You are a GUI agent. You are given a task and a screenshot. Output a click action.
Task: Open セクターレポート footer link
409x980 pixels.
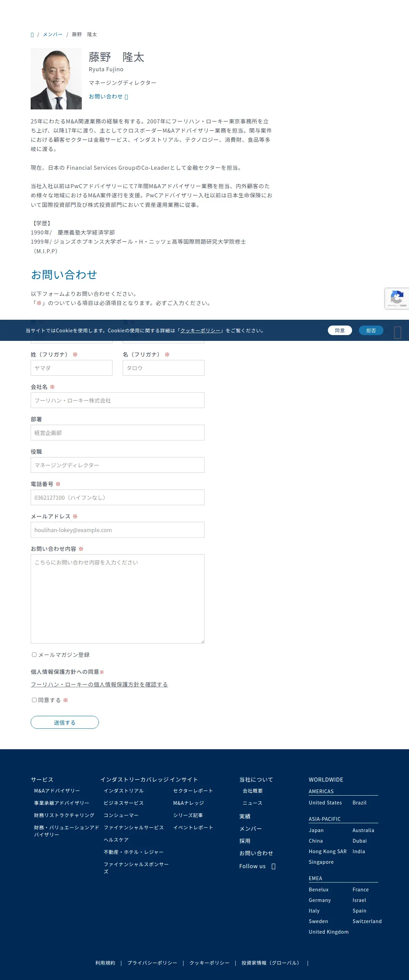(193, 790)
